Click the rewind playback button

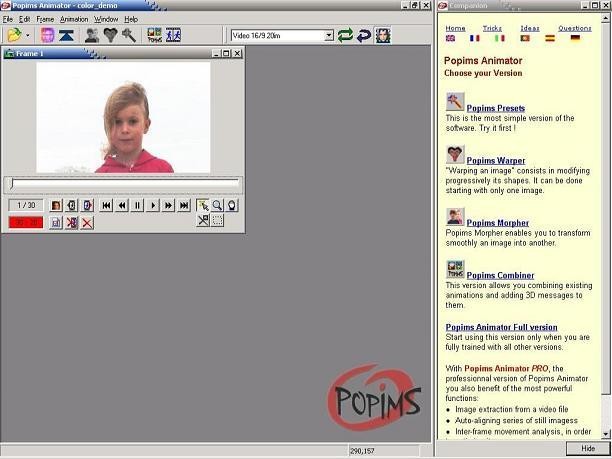pos(122,205)
